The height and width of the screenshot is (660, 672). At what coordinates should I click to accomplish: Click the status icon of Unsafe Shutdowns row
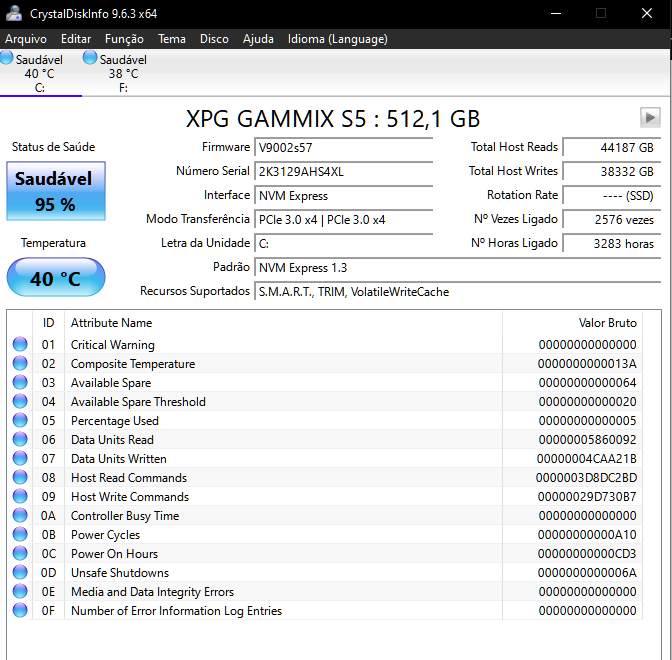pos(20,572)
